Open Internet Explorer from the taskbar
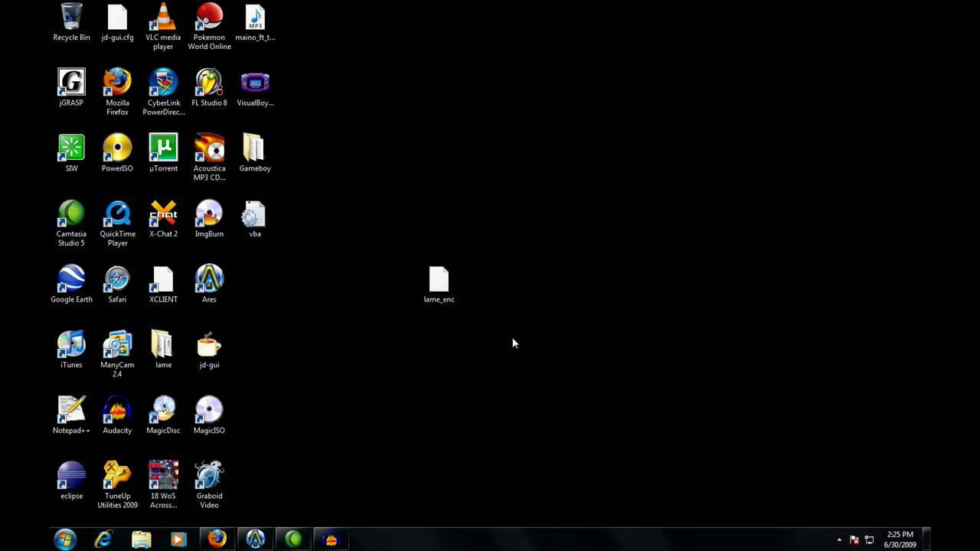The height and width of the screenshot is (551, 980). click(103, 540)
